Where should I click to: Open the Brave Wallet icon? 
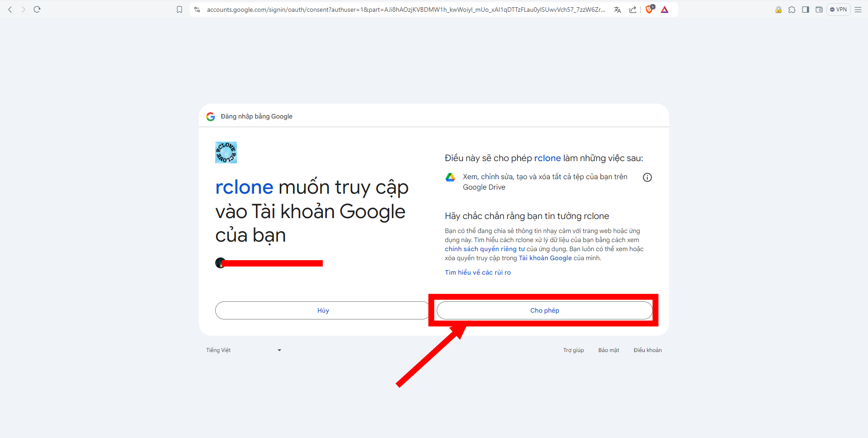pyautogui.click(x=819, y=10)
